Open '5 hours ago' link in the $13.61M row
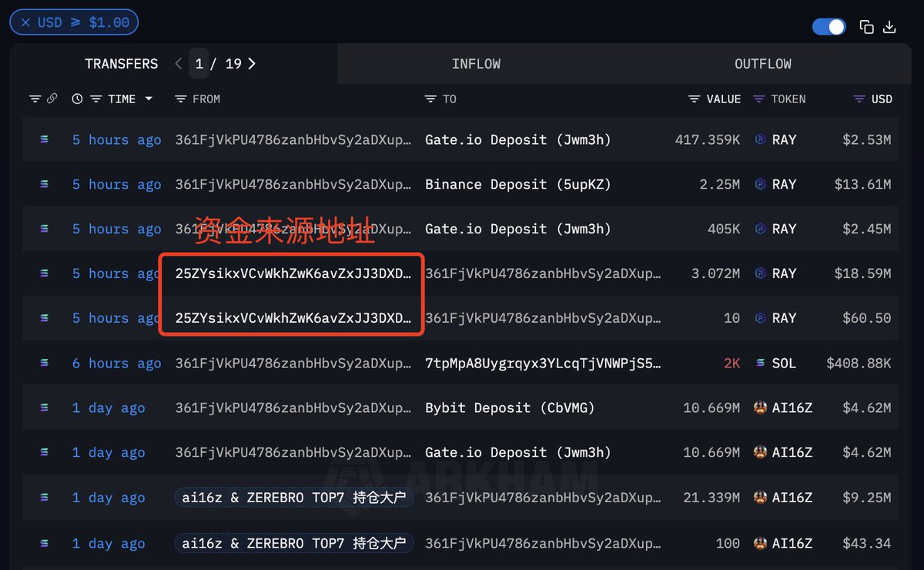The height and width of the screenshot is (570, 924). (117, 184)
